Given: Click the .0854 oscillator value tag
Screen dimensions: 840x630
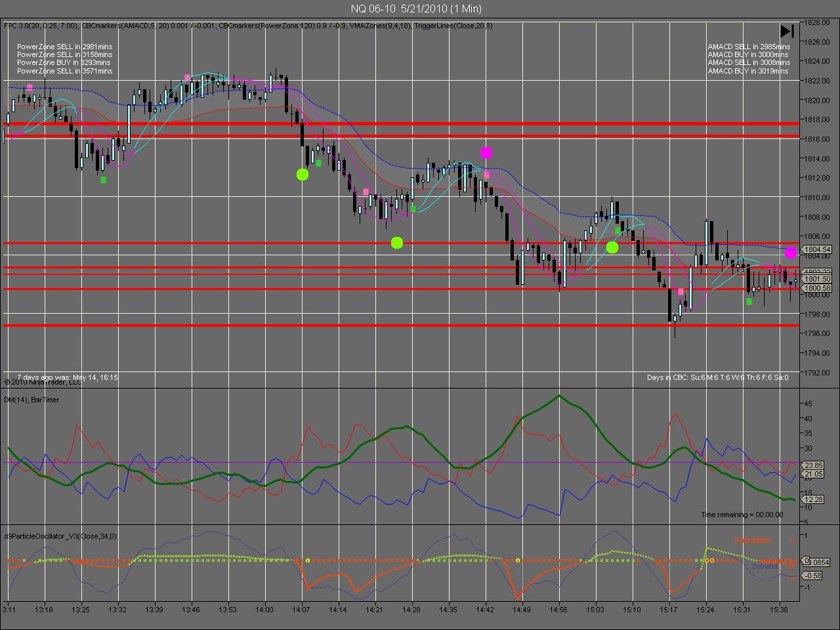Looking at the screenshot, I should point(818,562).
